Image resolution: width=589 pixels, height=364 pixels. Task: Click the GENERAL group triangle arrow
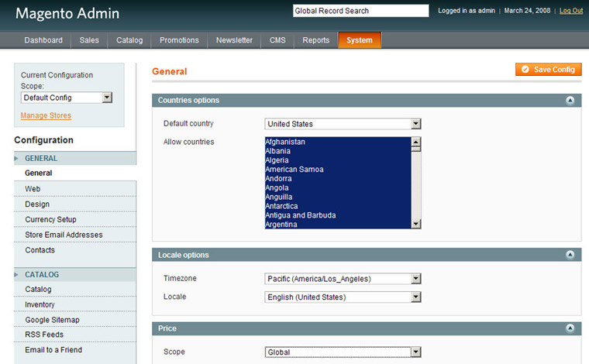16,158
